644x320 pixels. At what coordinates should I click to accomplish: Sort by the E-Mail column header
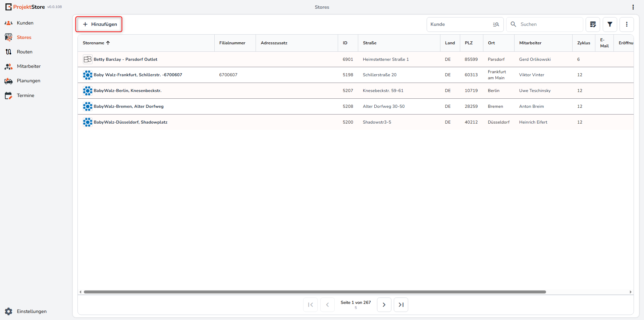604,43
